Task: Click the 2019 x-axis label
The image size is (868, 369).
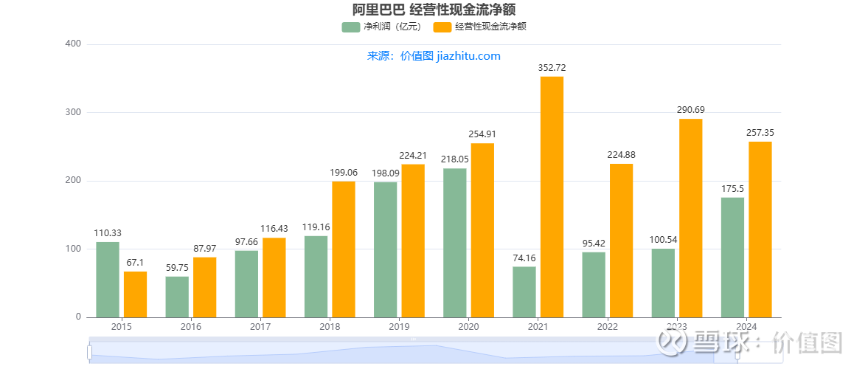Action: (399, 328)
